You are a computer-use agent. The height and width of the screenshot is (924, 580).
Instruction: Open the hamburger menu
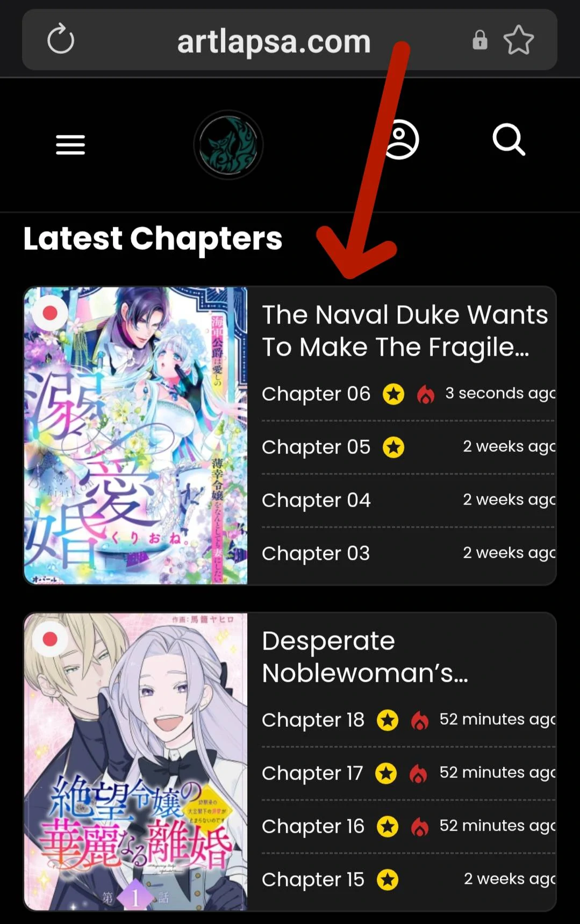pyautogui.click(x=70, y=145)
